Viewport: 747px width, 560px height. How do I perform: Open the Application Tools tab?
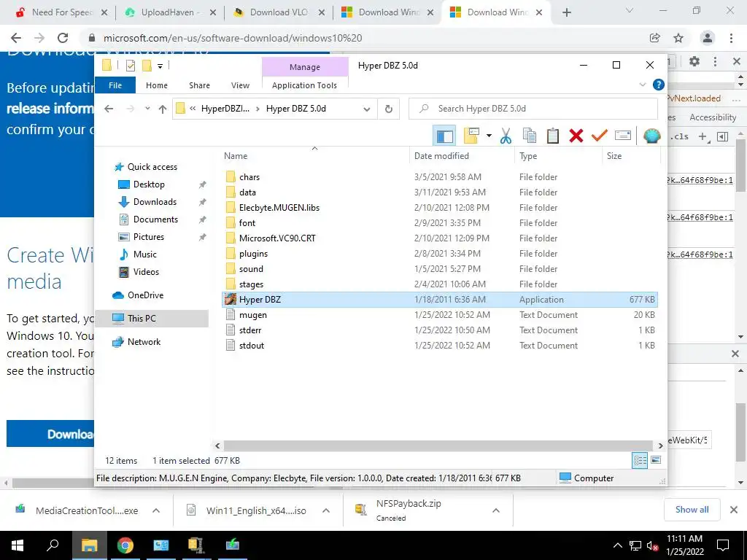click(x=304, y=85)
